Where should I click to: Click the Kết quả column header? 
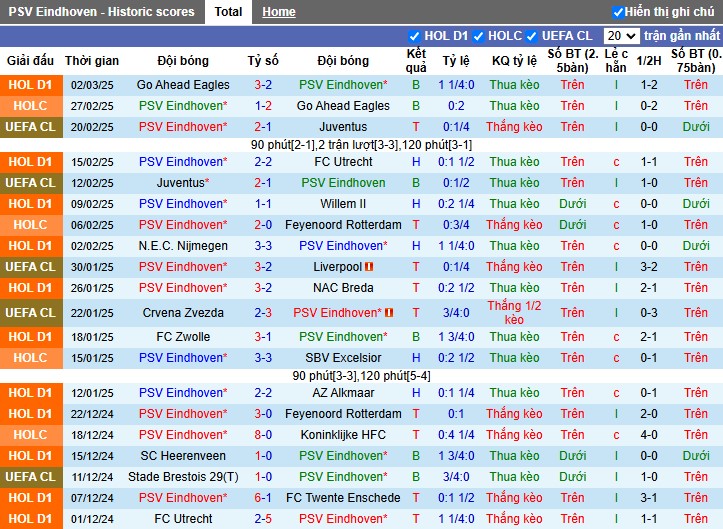click(416, 60)
